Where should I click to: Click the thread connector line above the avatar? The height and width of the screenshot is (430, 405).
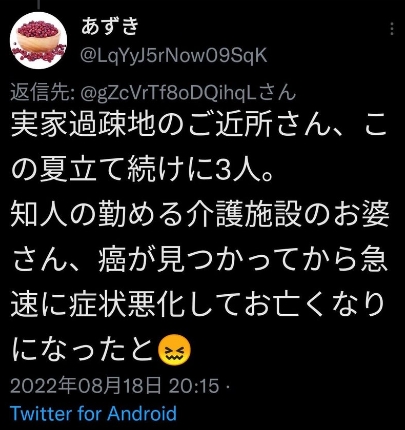[39, 4]
